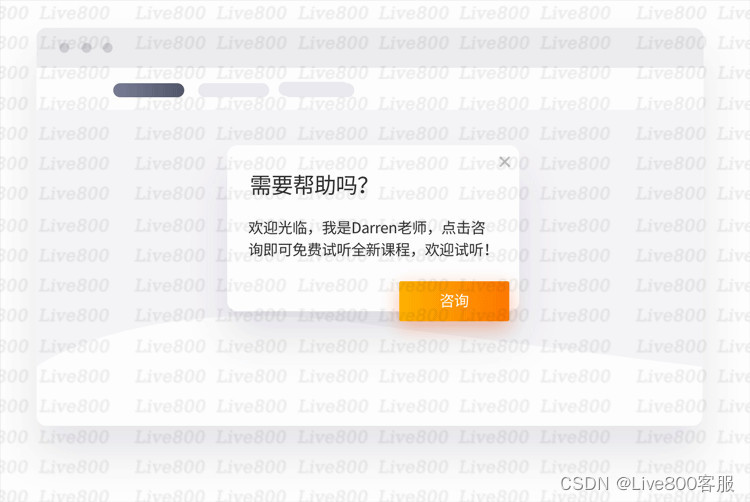Click the leftmost gray window dot
Viewport: 750px width, 502px height.
[x=65, y=48]
